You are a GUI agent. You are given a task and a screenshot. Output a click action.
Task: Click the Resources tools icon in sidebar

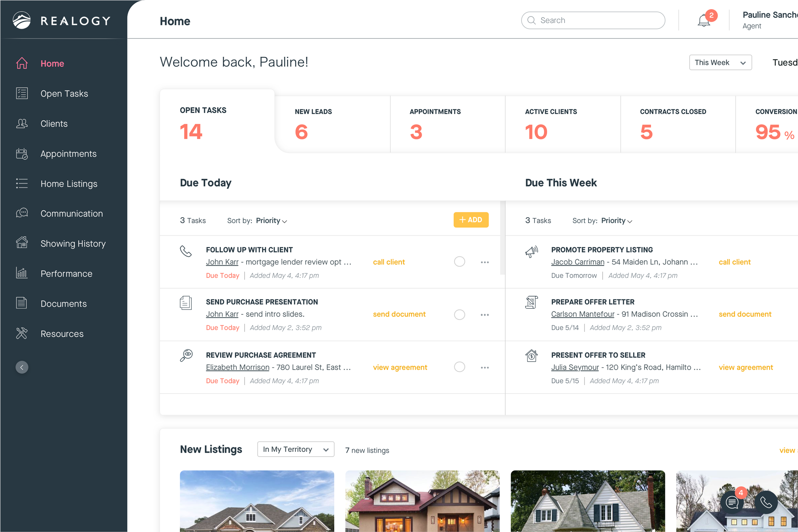coord(22,333)
